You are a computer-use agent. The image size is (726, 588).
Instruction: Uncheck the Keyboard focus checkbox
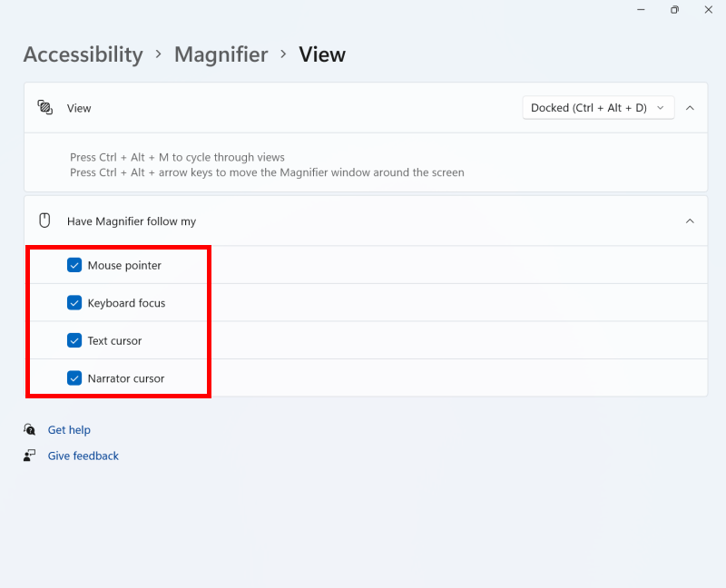coord(74,303)
